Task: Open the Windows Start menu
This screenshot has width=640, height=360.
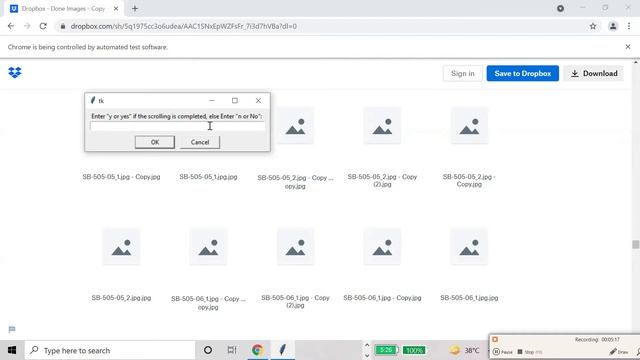Action: click(12, 350)
